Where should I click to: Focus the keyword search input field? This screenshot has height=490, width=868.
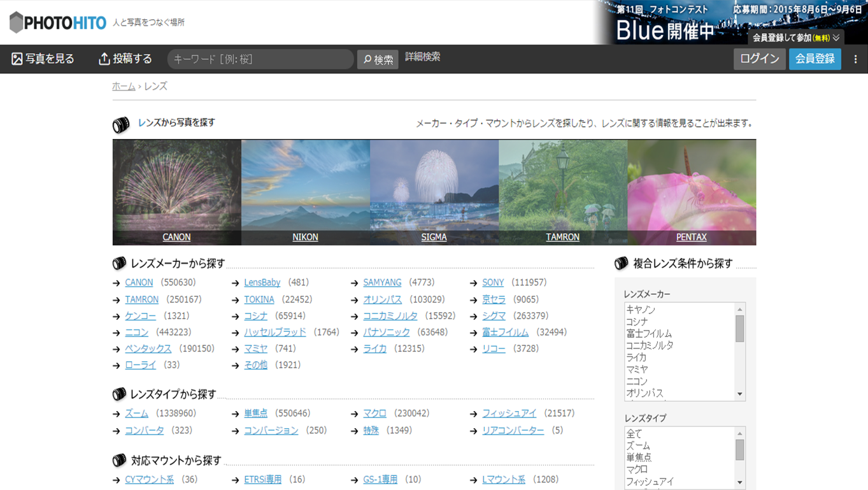click(260, 59)
